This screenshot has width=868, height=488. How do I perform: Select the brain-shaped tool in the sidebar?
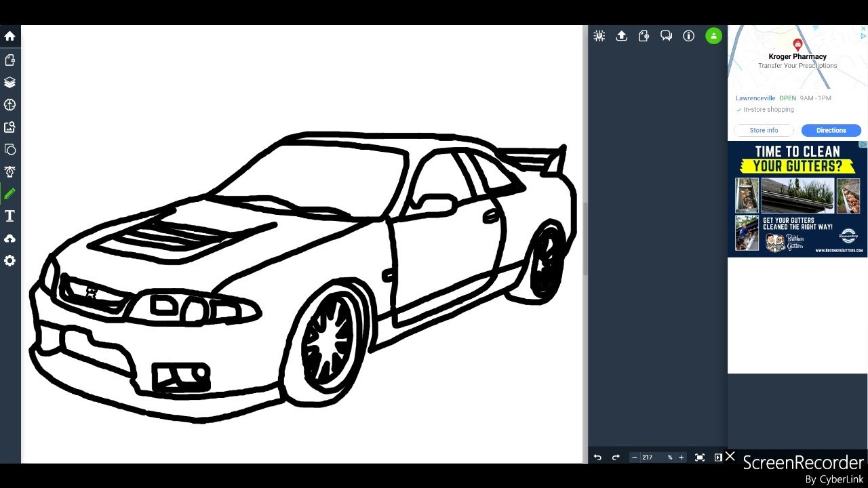click(9, 104)
